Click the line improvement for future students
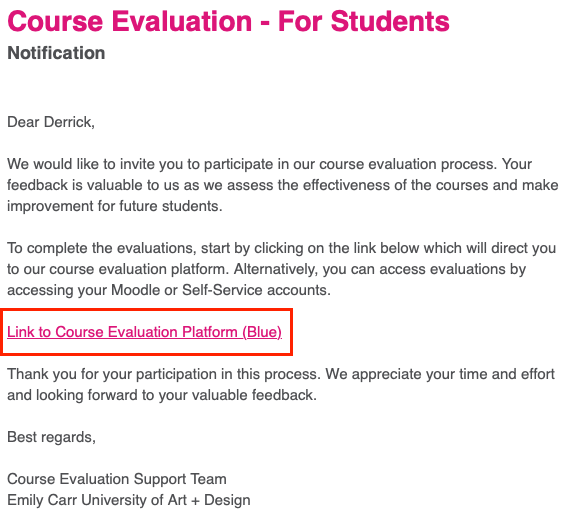This screenshot has width=581, height=521. (x=114, y=206)
